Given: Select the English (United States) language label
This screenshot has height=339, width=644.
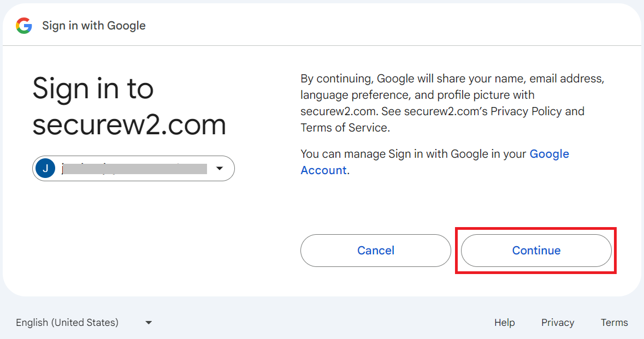Looking at the screenshot, I should coord(67,323).
